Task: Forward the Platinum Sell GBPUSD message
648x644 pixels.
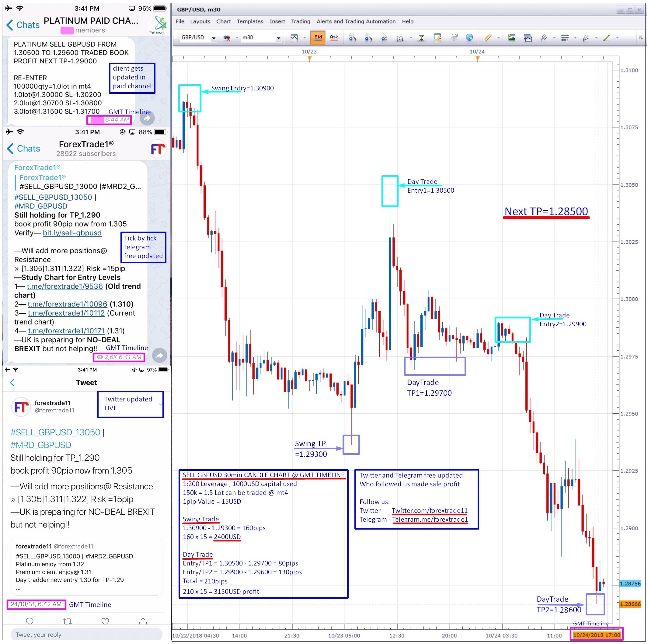Action: (147, 118)
